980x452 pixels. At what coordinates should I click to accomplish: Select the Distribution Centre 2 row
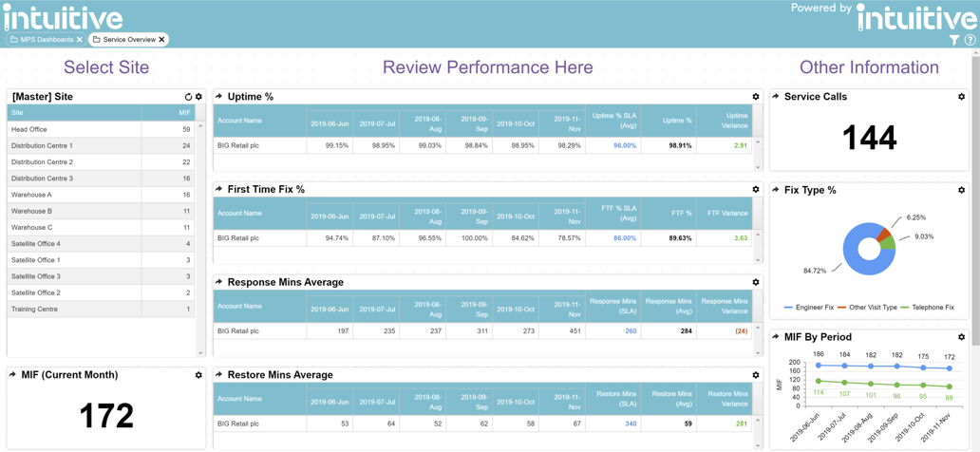pos(42,162)
